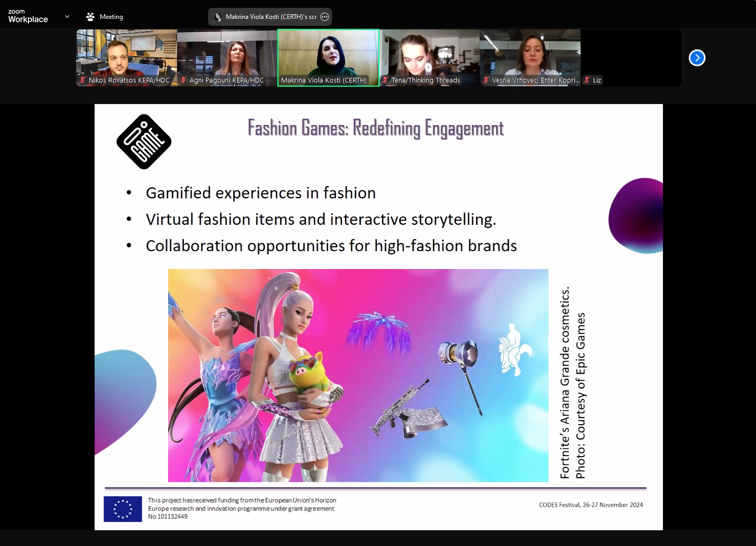Click the European Union flag on the slide
Viewport: 756px width, 546px height.
click(x=122, y=509)
